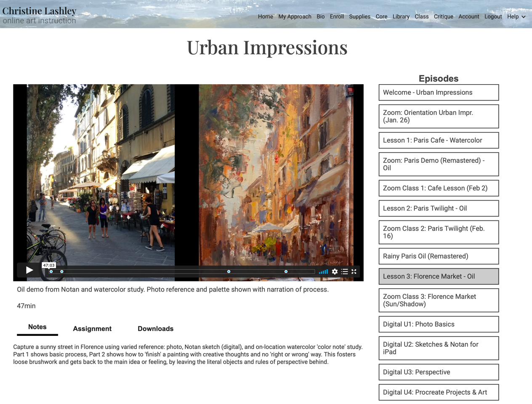Jump to fourth chapter marker on timeline
The width and height of the screenshot is (532, 404).
pyautogui.click(x=286, y=272)
